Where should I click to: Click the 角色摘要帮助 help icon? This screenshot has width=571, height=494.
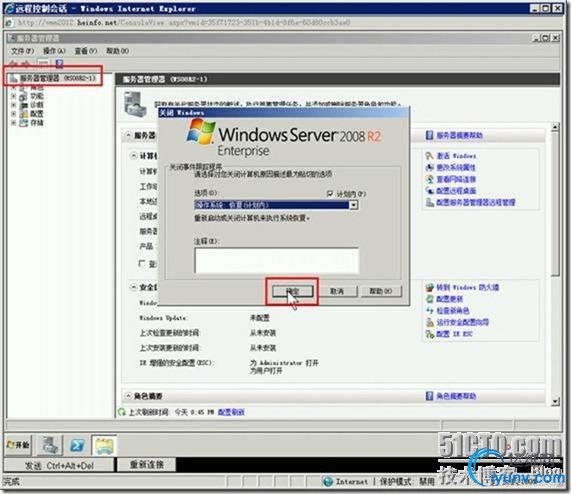tap(429, 396)
